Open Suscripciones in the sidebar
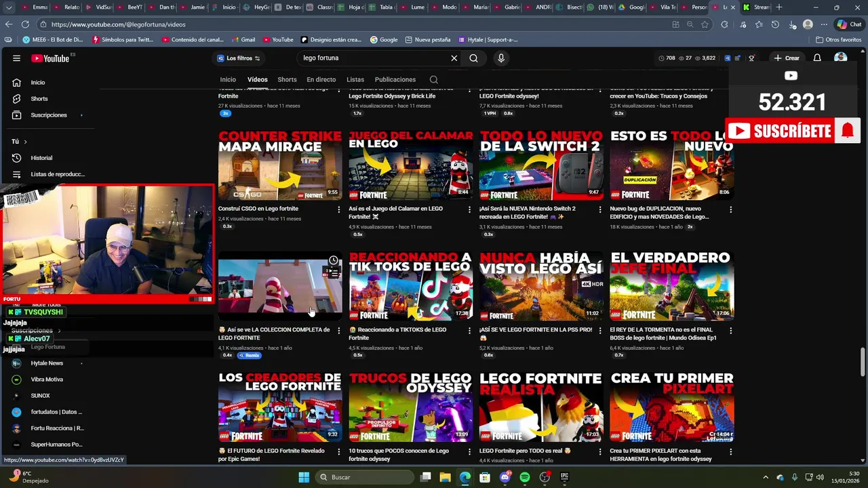The width and height of the screenshot is (868, 488). point(48,115)
